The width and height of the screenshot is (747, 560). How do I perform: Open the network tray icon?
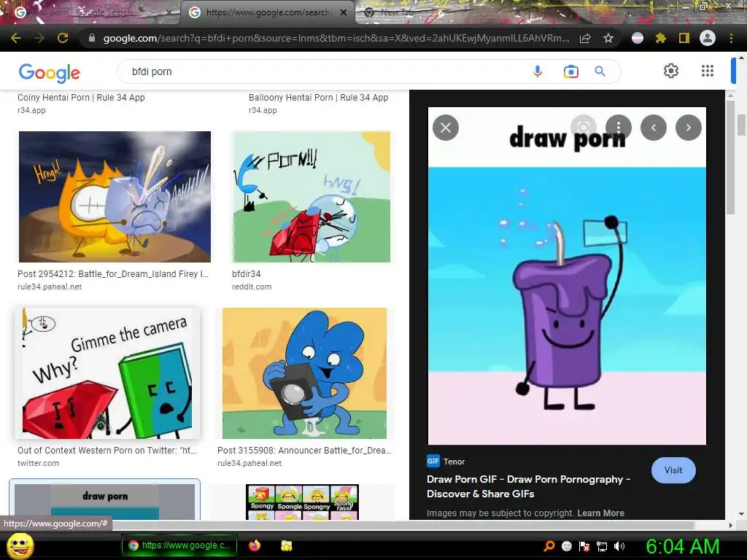point(602,546)
